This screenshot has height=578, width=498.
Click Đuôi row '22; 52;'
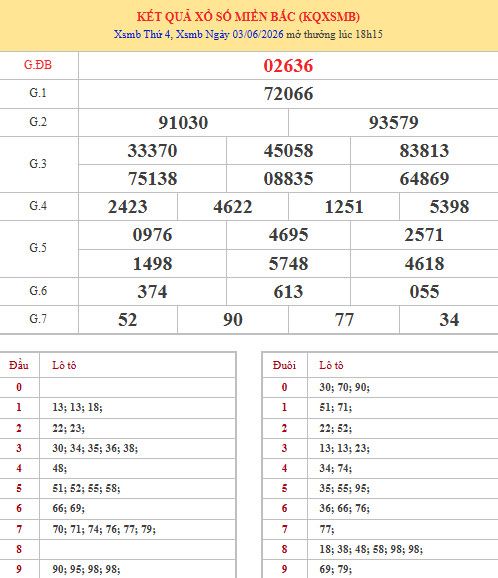click(x=335, y=428)
